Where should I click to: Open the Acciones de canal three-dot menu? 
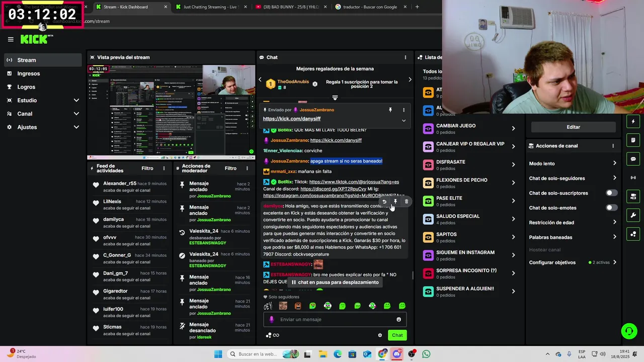pyautogui.click(x=613, y=146)
